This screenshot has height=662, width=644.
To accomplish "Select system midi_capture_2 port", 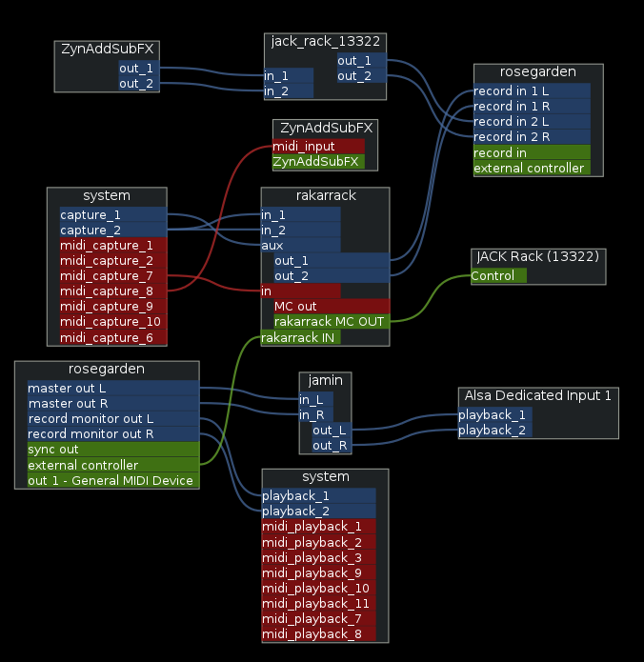I will coord(113,260).
